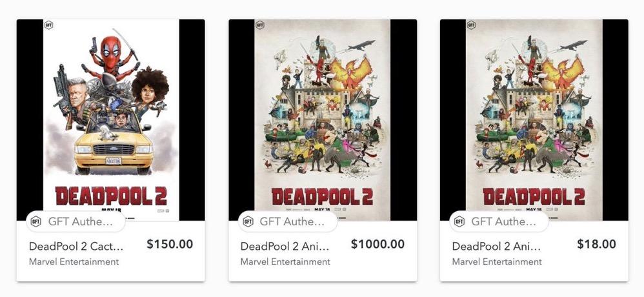Open the "DeadPool 2 Ani..." title priced $18.00
Screen dimensions: 644x297
point(497,246)
